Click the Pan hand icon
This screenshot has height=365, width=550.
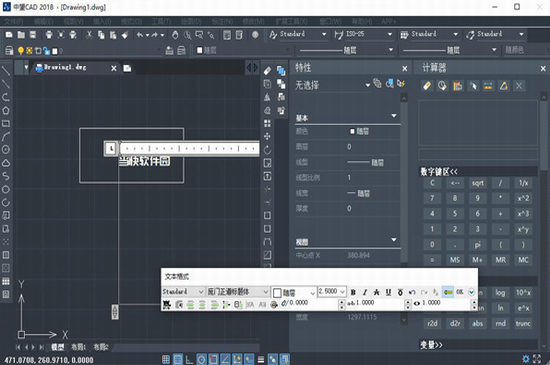(175, 35)
